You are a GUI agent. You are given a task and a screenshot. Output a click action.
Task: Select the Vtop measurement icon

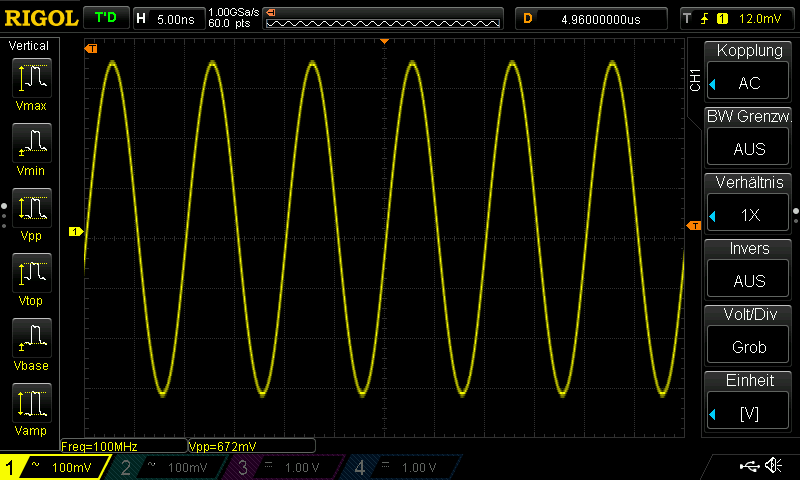[32, 272]
